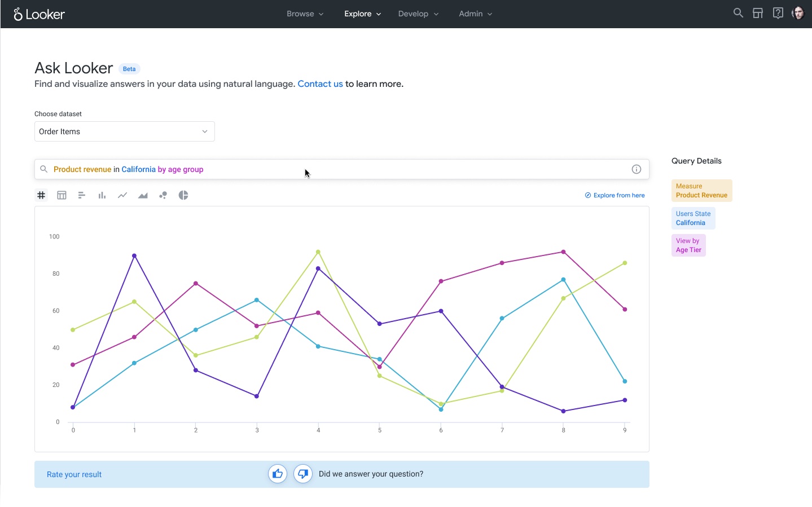The height and width of the screenshot is (507, 812).
Task: Switch to column chart visualization icon
Action: (x=102, y=195)
